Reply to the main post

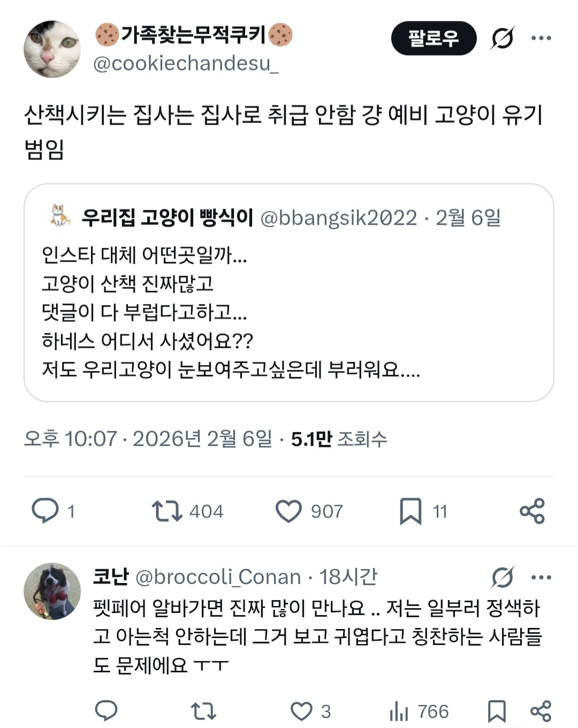[x=45, y=510]
